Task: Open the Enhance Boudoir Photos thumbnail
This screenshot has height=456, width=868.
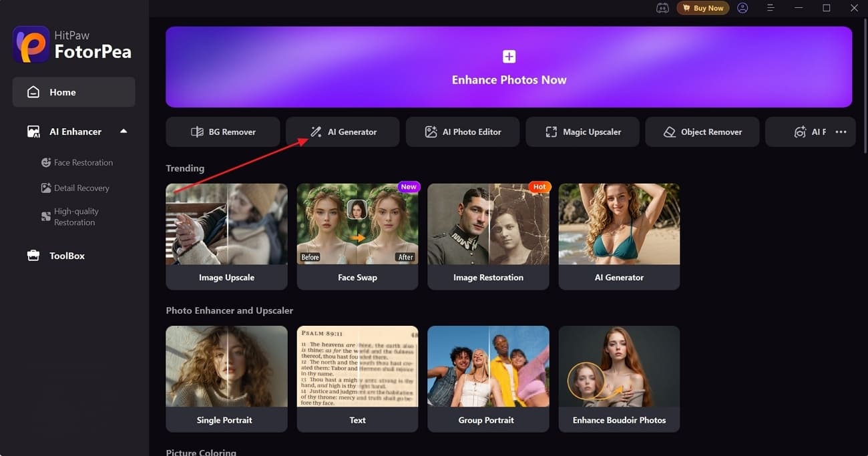Action: pos(619,367)
